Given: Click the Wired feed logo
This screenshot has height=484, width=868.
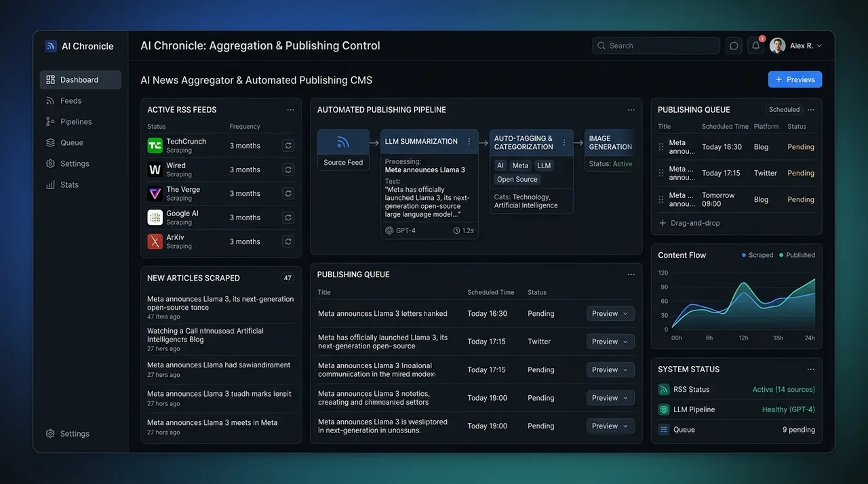Looking at the screenshot, I should click(155, 169).
